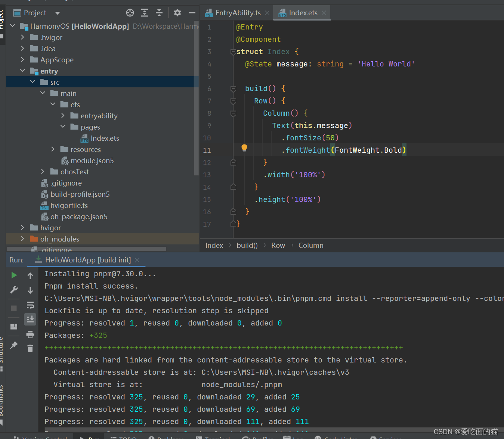
Task: Expand the entryability folder
Action: (63, 115)
